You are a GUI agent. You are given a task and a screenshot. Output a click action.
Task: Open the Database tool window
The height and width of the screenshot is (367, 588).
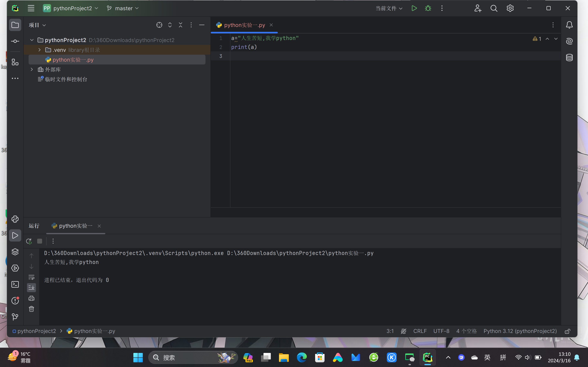[569, 58]
